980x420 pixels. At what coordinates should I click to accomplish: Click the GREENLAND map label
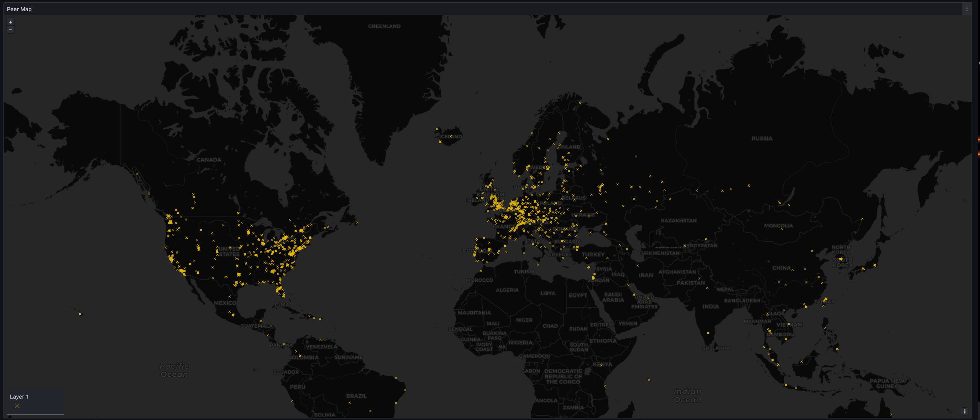[384, 26]
